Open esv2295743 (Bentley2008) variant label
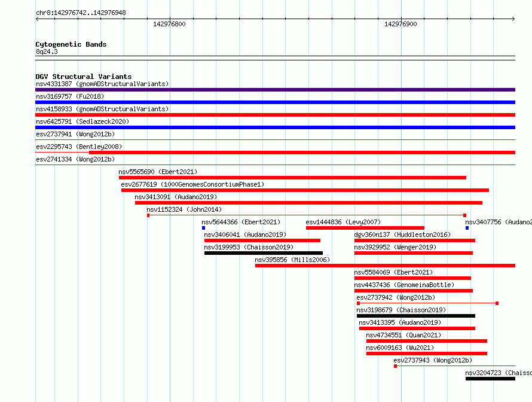532x402 pixels. tap(79, 147)
